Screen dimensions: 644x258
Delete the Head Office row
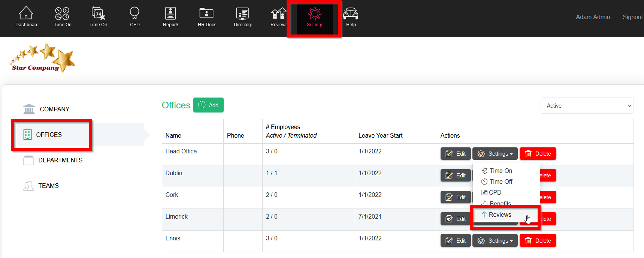538,154
